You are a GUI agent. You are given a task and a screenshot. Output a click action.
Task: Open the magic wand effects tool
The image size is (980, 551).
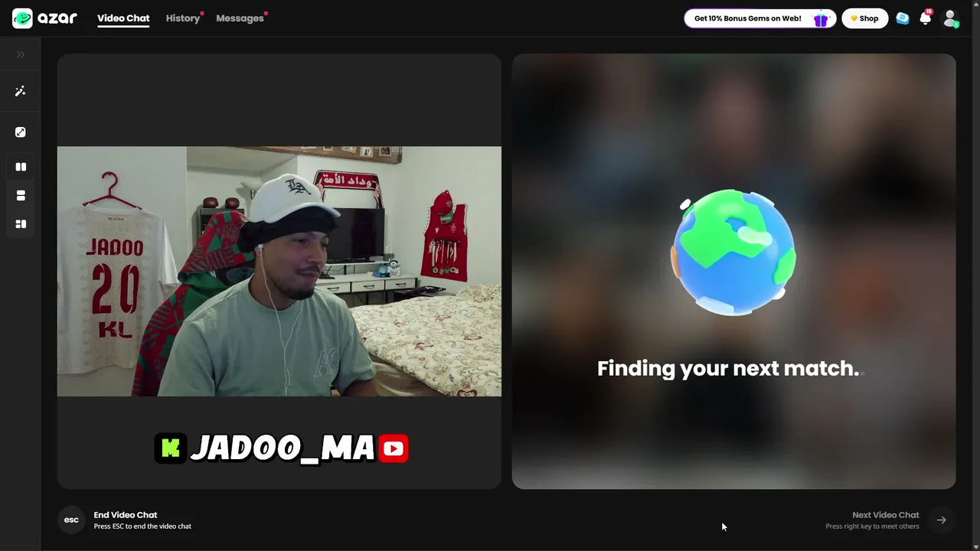tap(21, 91)
